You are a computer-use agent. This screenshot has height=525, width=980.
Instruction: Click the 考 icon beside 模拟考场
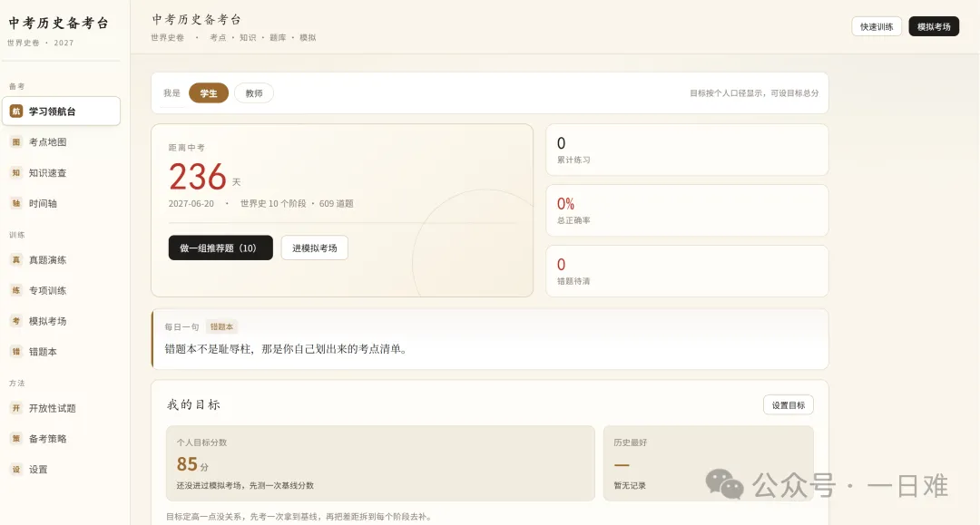coord(16,321)
